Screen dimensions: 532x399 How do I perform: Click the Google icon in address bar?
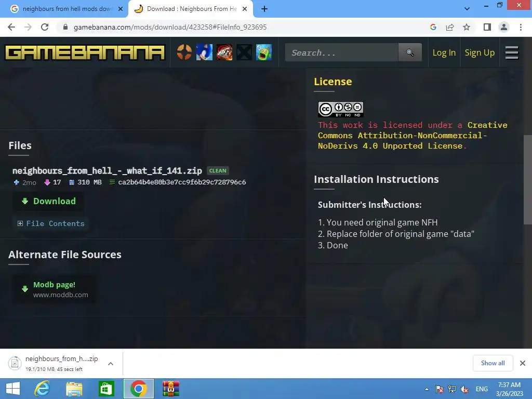point(433,27)
